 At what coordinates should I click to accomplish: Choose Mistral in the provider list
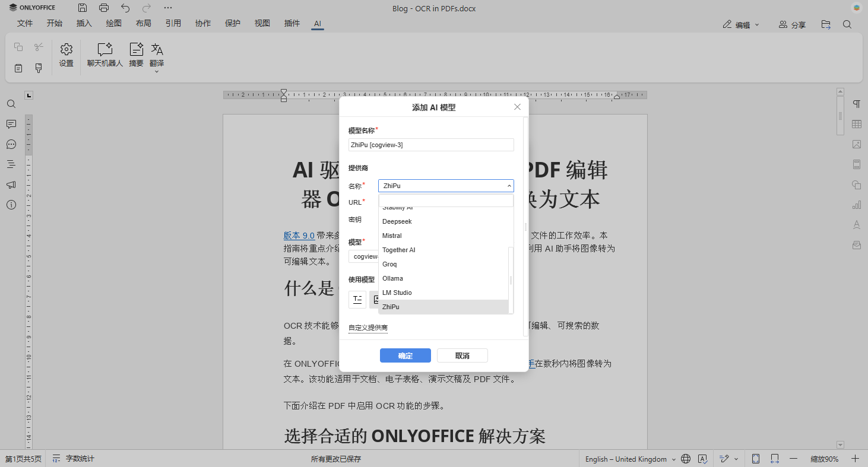pyautogui.click(x=443, y=236)
